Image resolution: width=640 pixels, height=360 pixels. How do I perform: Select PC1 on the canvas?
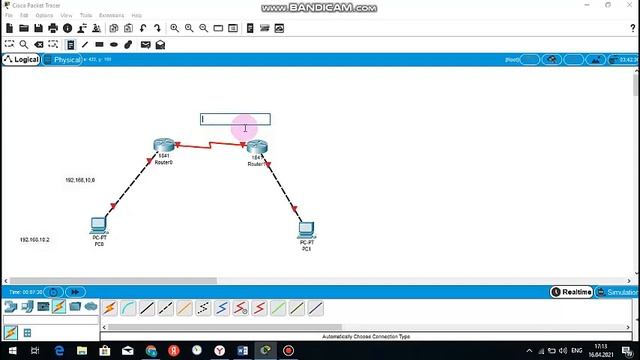point(306,230)
